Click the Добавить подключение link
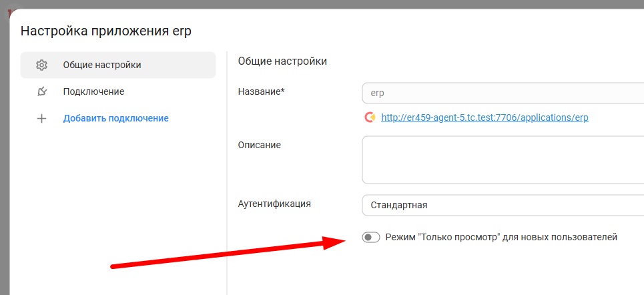The width and height of the screenshot is (644, 295). point(115,118)
